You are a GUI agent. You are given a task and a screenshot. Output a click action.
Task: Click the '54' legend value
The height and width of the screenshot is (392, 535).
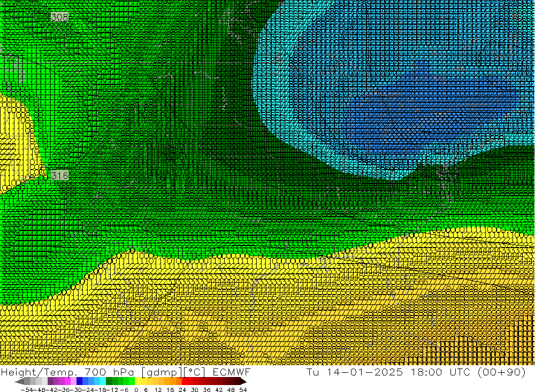pyautogui.click(x=243, y=390)
